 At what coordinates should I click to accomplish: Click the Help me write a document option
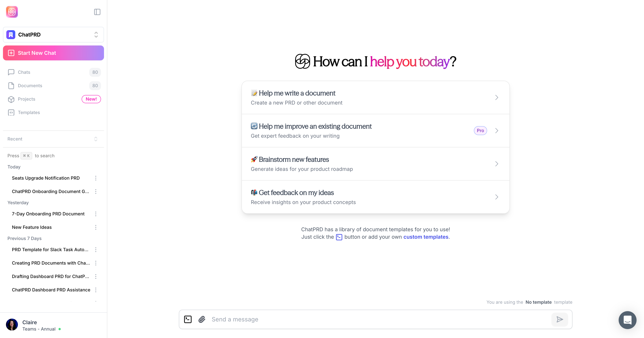coord(375,97)
